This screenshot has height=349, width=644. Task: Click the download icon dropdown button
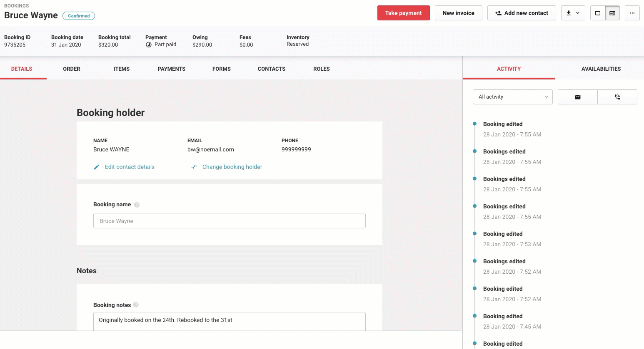tap(573, 13)
